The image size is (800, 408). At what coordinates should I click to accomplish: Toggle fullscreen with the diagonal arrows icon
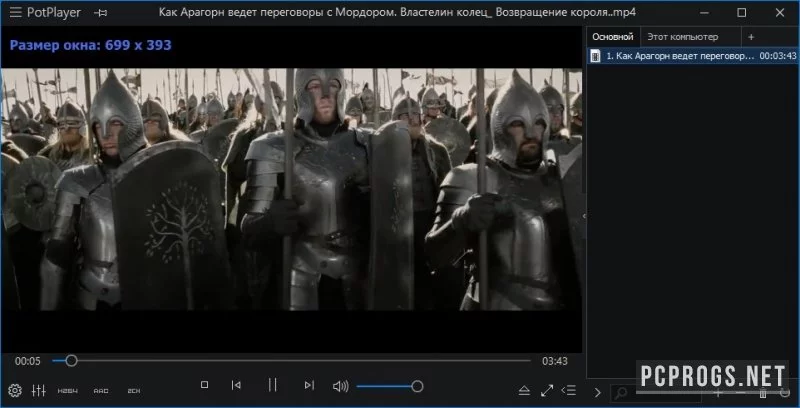(547, 391)
